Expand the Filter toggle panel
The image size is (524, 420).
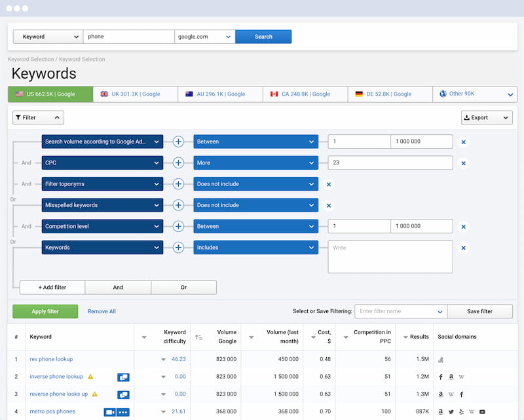(38, 118)
